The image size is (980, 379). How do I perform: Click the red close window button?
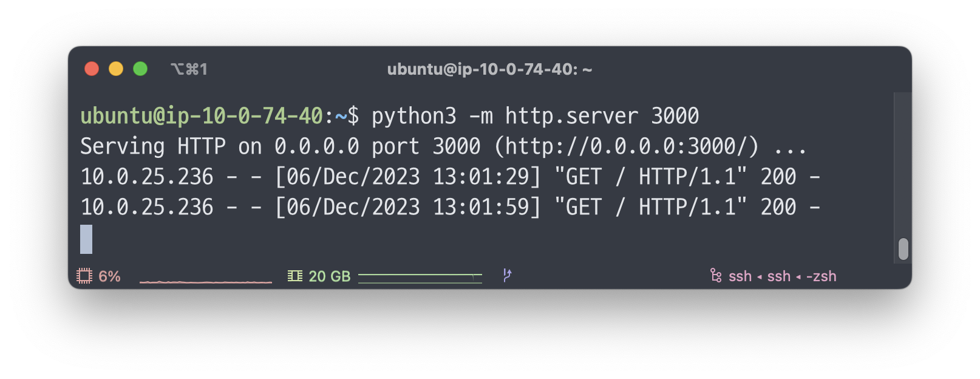click(92, 69)
